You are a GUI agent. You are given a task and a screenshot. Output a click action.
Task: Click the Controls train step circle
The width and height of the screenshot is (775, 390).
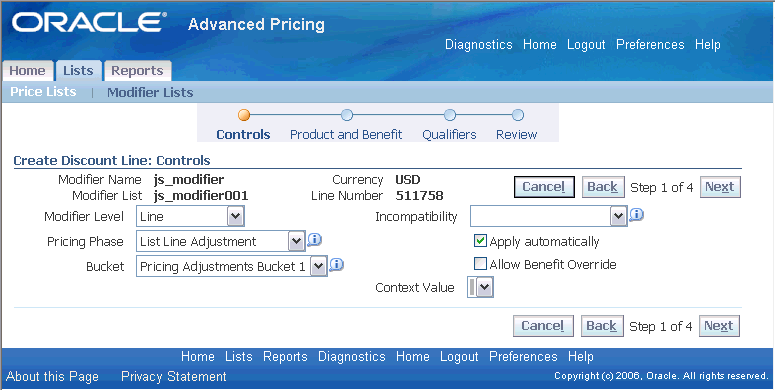pyautogui.click(x=244, y=115)
